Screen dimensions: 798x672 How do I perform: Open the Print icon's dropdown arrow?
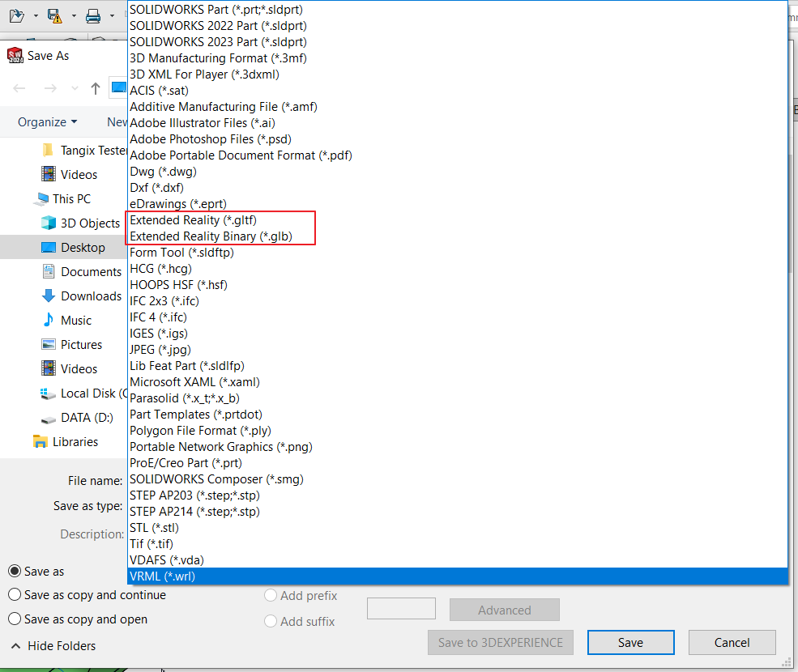(112, 16)
